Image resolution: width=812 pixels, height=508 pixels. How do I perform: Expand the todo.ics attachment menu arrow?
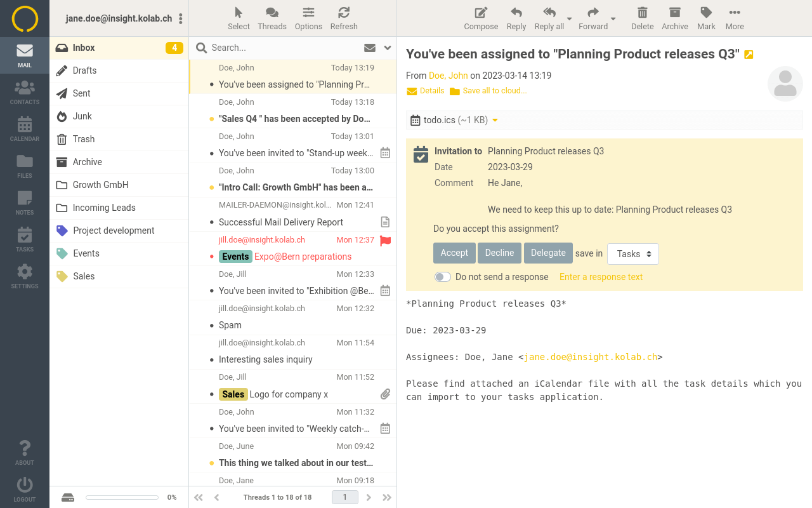point(495,121)
